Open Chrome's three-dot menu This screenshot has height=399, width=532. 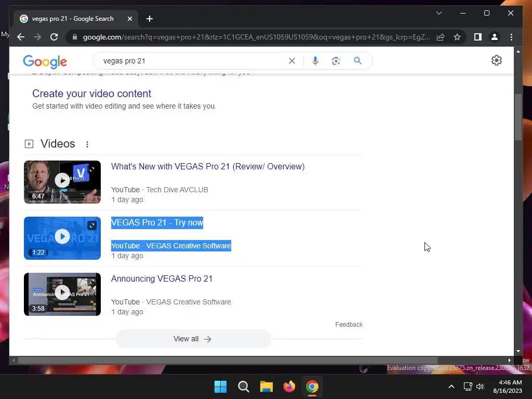(511, 37)
